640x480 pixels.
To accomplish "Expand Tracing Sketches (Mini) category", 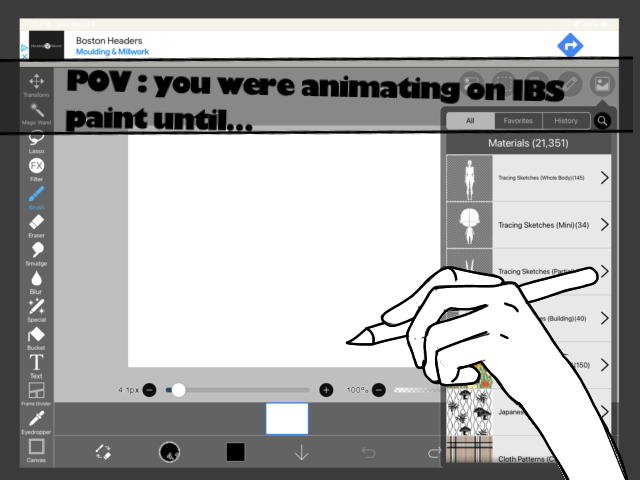I will (x=604, y=225).
